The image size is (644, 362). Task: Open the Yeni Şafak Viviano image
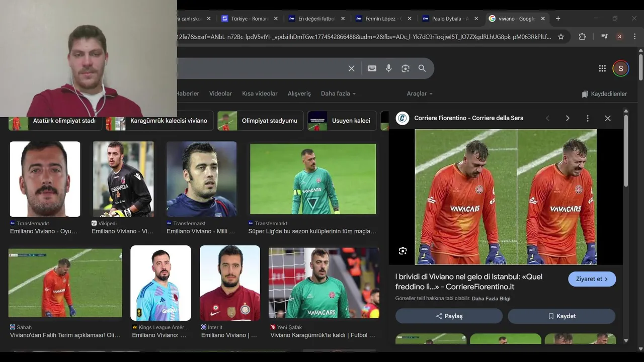pos(324,283)
